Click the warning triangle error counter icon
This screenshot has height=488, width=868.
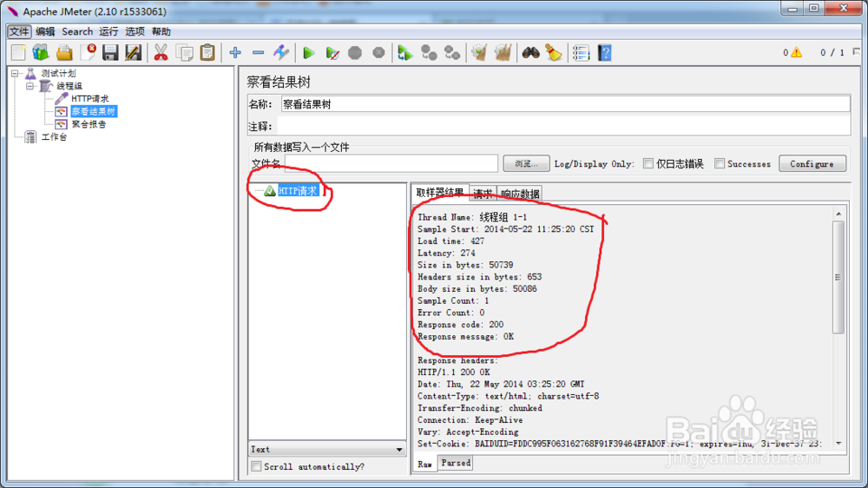click(x=797, y=52)
